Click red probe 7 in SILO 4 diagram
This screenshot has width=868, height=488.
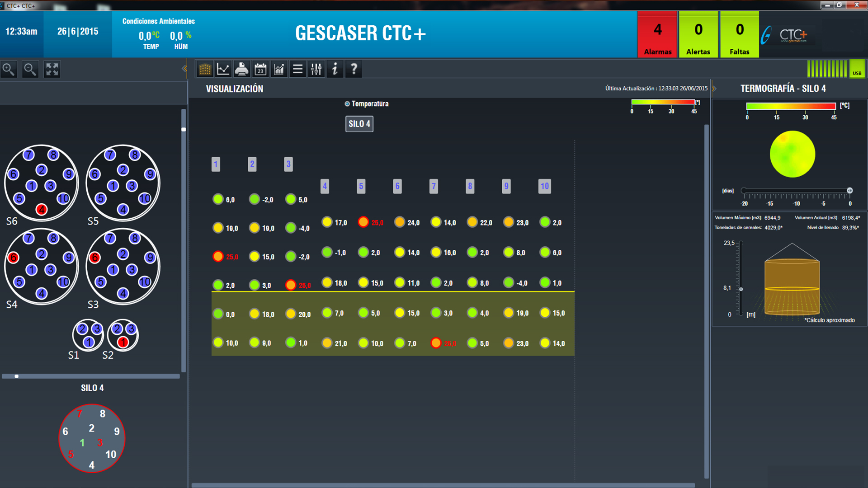(x=80, y=414)
